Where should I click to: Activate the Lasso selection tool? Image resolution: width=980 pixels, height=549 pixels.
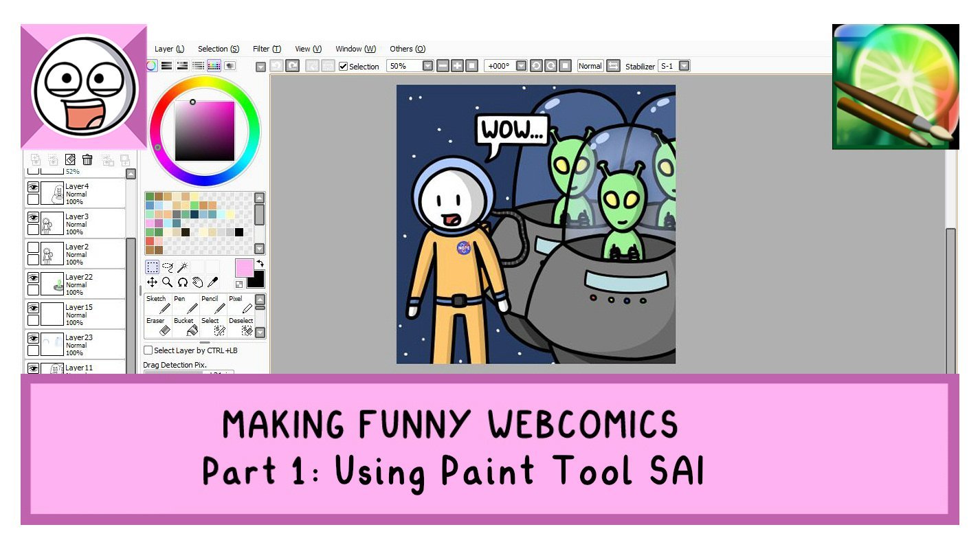click(167, 267)
